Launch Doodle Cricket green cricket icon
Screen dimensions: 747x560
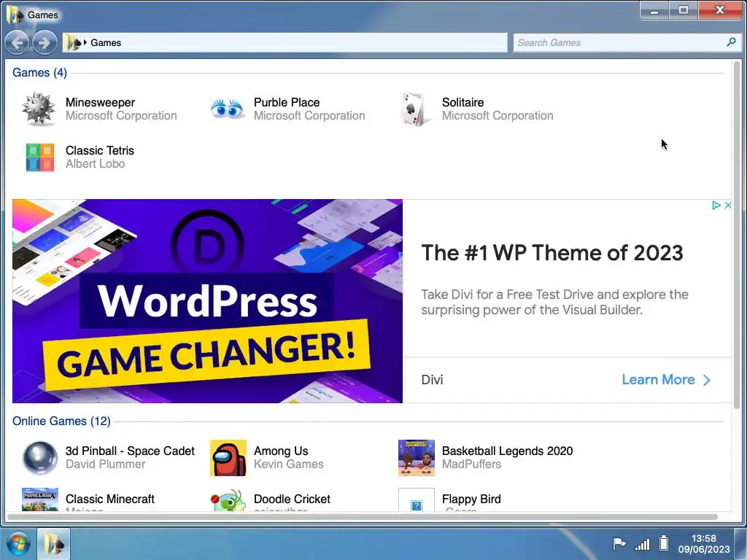[228, 500]
